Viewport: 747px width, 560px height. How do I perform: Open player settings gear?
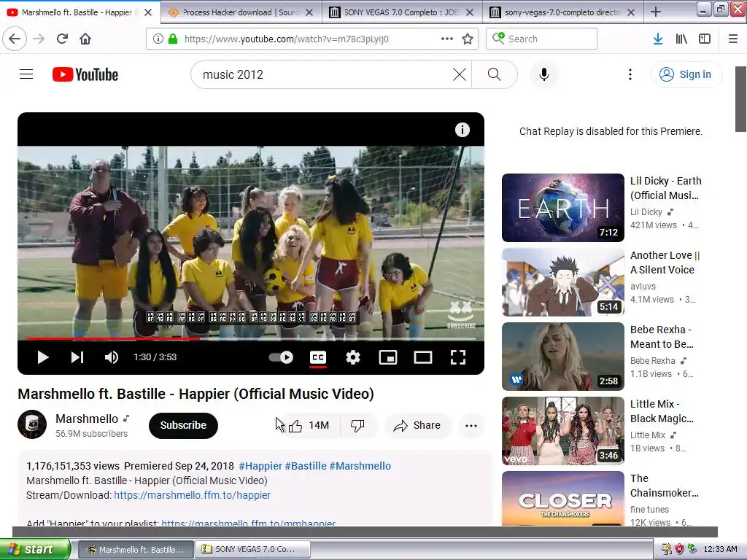click(353, 357)
